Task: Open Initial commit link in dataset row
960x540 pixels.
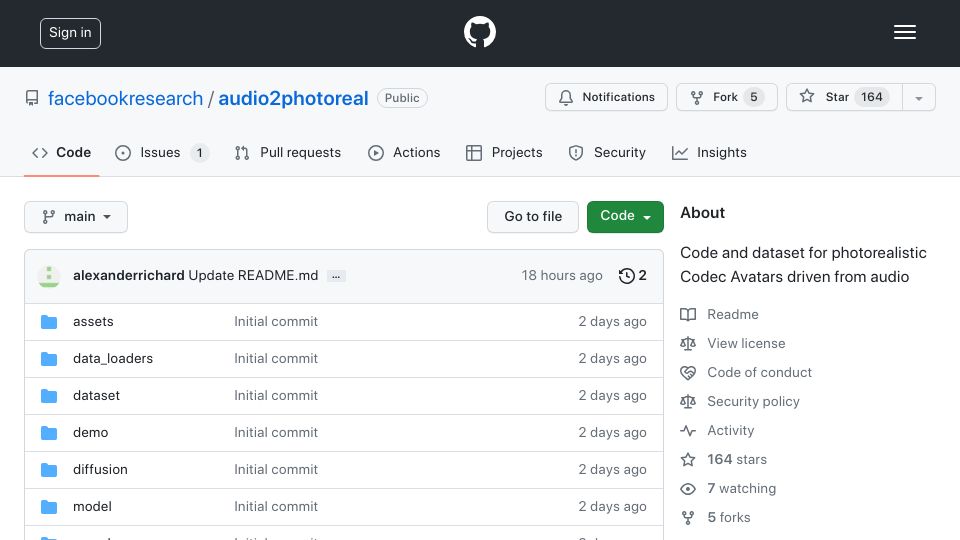Action: coord(276,396)
